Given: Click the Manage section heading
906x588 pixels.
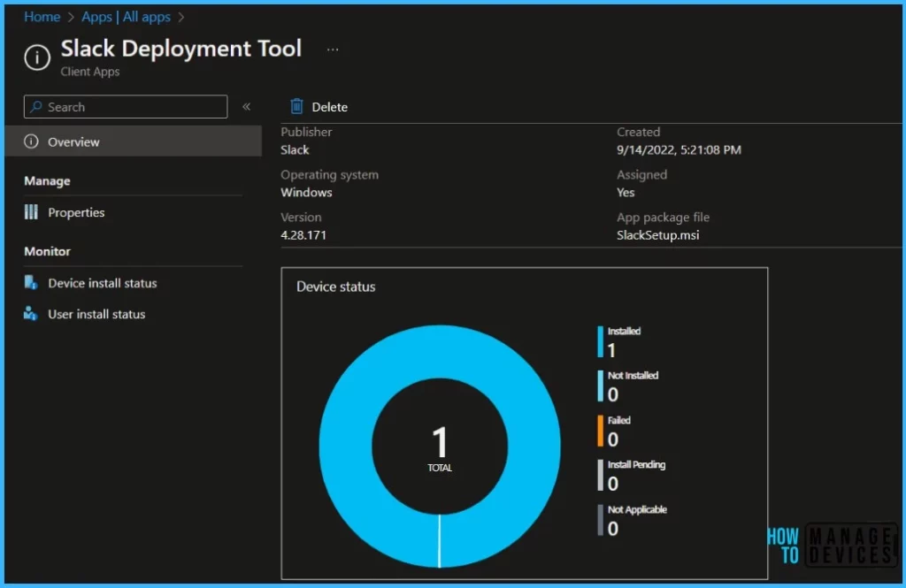Looking at the screenshot, I should point(48,180).
